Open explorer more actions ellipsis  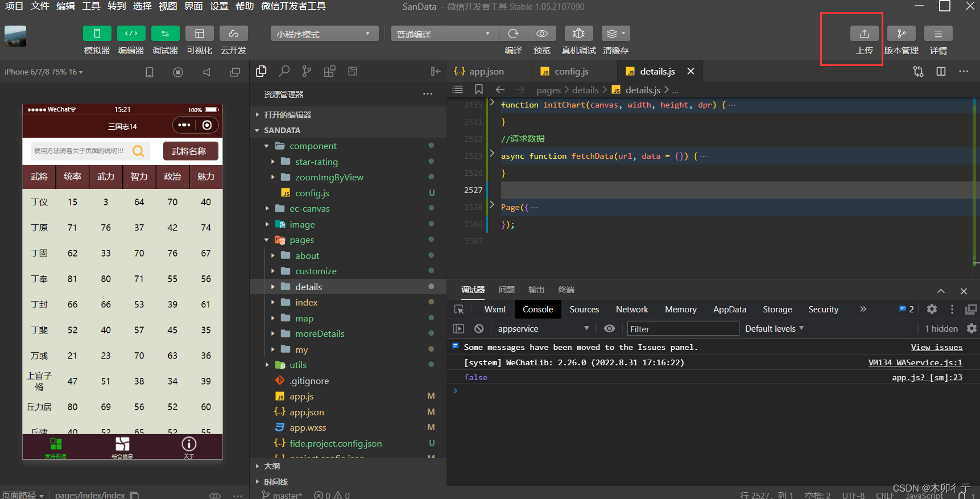(428, 94)
